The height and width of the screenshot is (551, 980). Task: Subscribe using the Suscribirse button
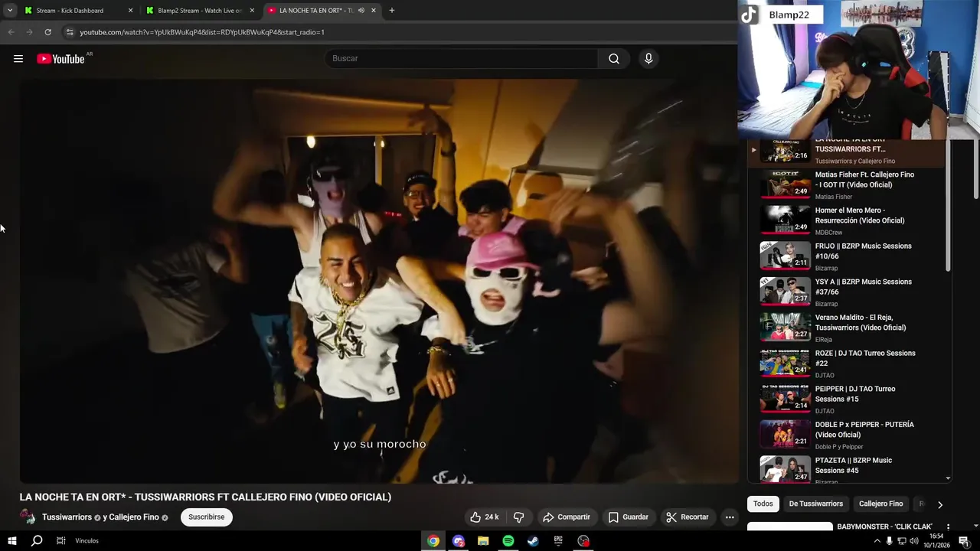pos(207,517)
